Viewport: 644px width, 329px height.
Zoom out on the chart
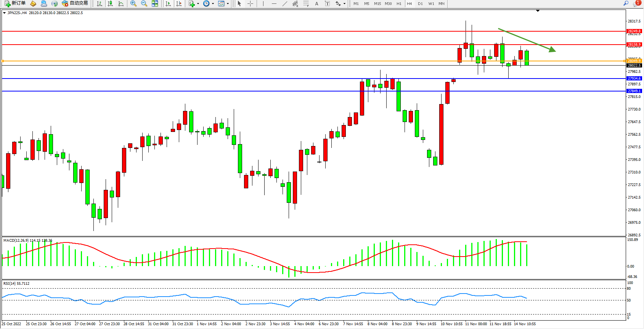[x=144, y=3]
